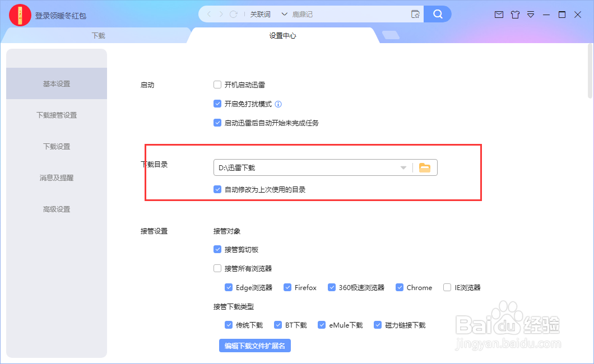Open 下载设置 in sidebar
This screenshot has height=364, width=594.
click(x=57, y=146)
